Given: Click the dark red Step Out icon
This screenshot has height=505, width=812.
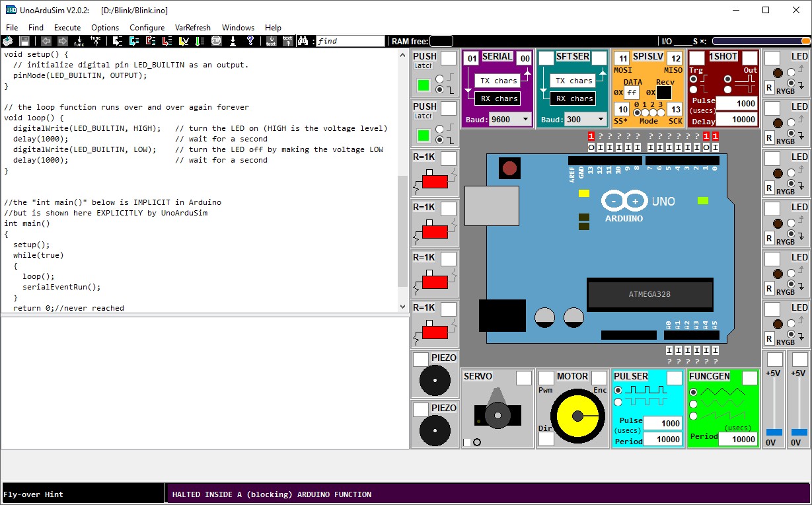Looking at the screenshot, I should (x=151, y=41).
